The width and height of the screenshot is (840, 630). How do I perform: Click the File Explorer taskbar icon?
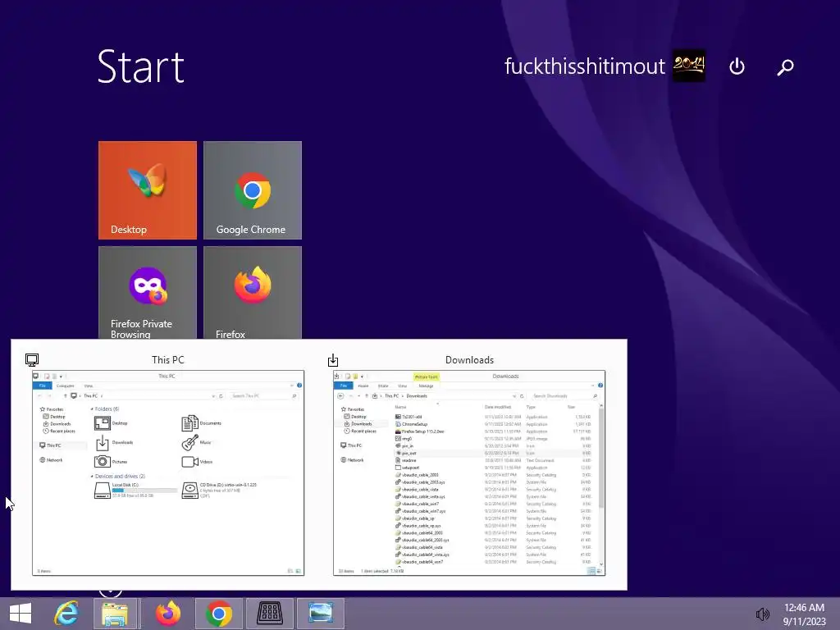pyautogui.click(x=115, y=614)
